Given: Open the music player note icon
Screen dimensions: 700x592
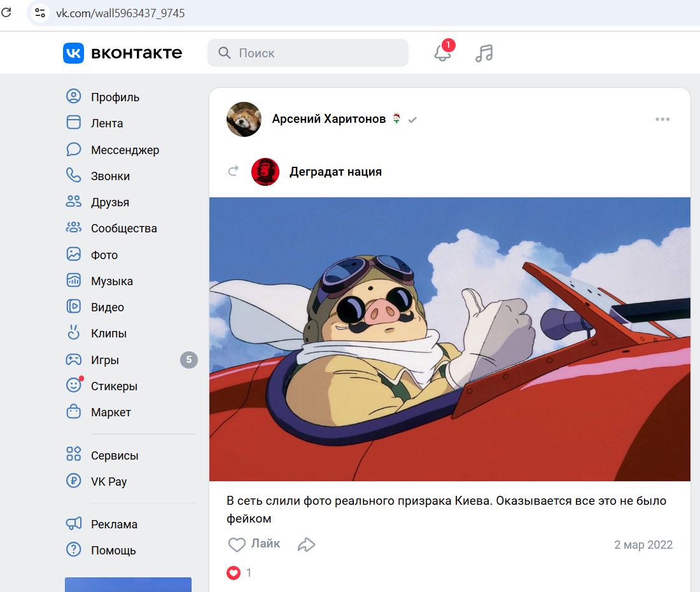Looking at the screenshot, I should click(x=484, y=53).
